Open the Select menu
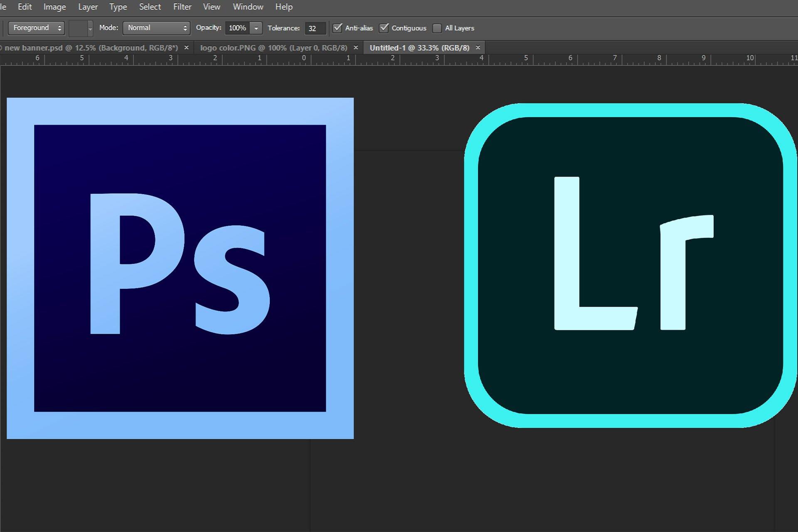This screenshot has height=532, width=798. (x=150, y=7)
